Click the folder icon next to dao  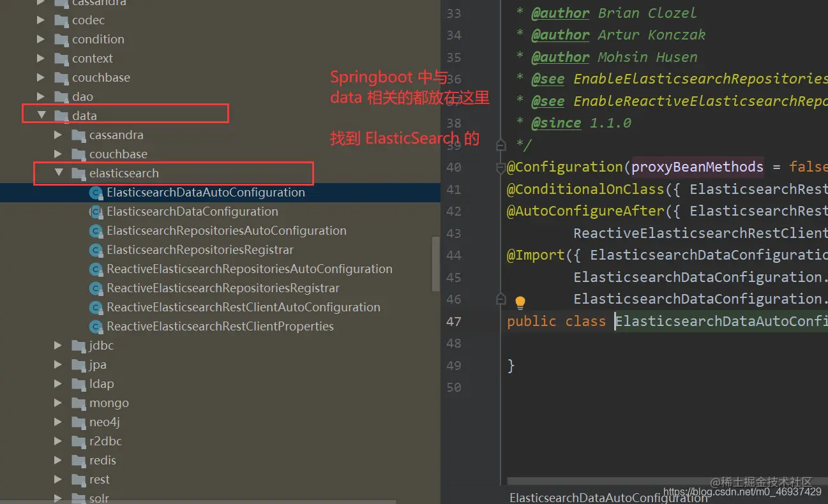61,97
